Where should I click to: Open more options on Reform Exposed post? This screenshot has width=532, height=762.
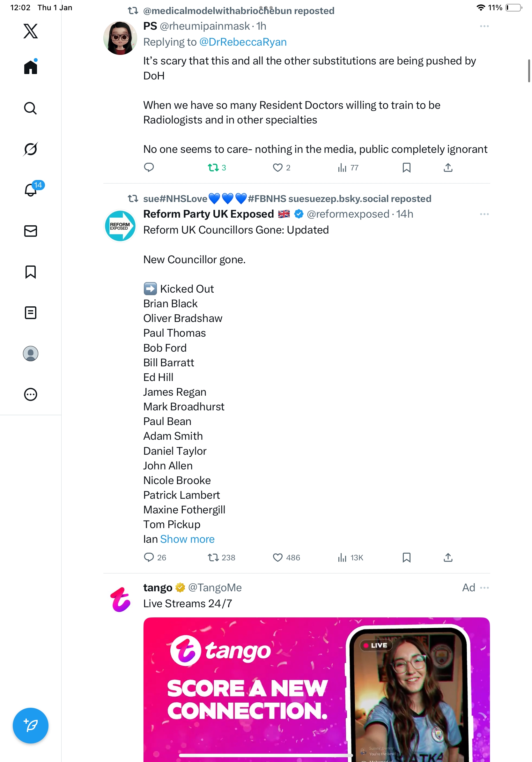[x=484, y=214]
